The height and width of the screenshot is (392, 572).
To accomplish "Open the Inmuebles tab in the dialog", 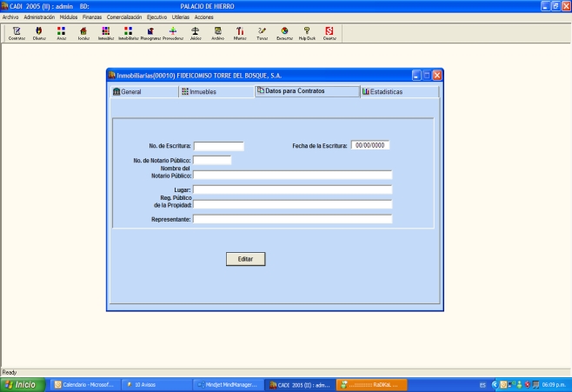I will click(x=198, y=91).
